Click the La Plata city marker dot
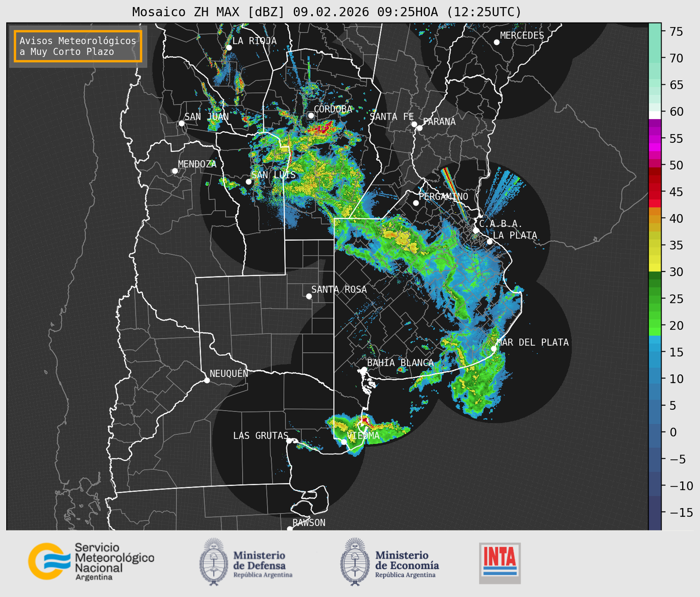This screenshot has width=700, height=597. [x=490, y=242]
